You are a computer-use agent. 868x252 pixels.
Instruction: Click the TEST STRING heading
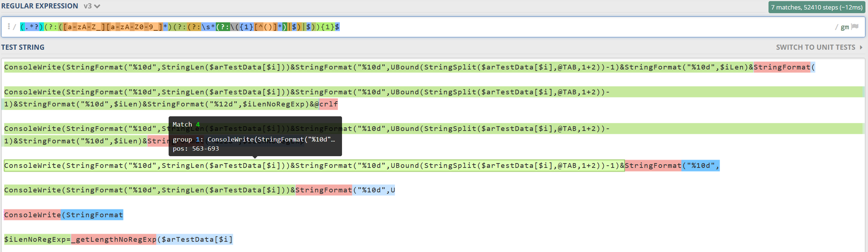click(23, 47)
